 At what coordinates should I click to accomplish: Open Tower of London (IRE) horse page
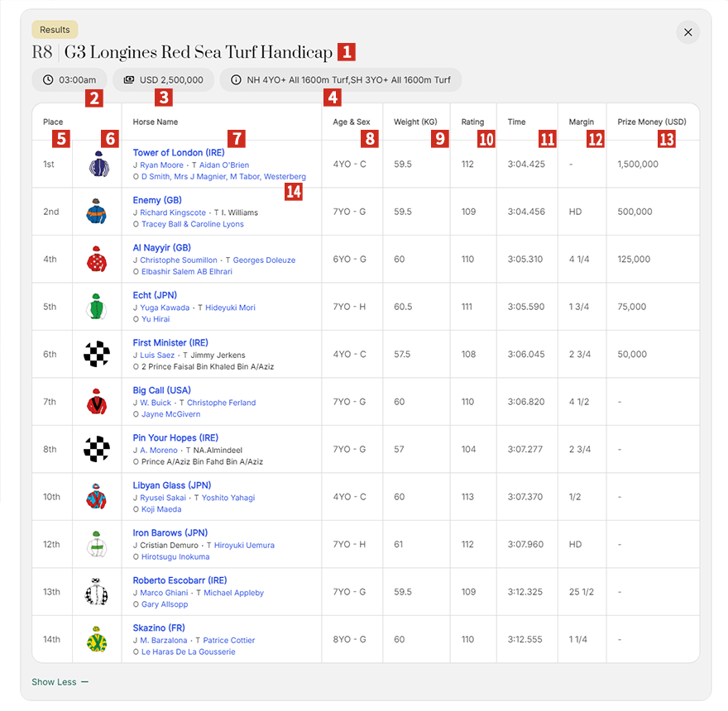coord(178,153)
